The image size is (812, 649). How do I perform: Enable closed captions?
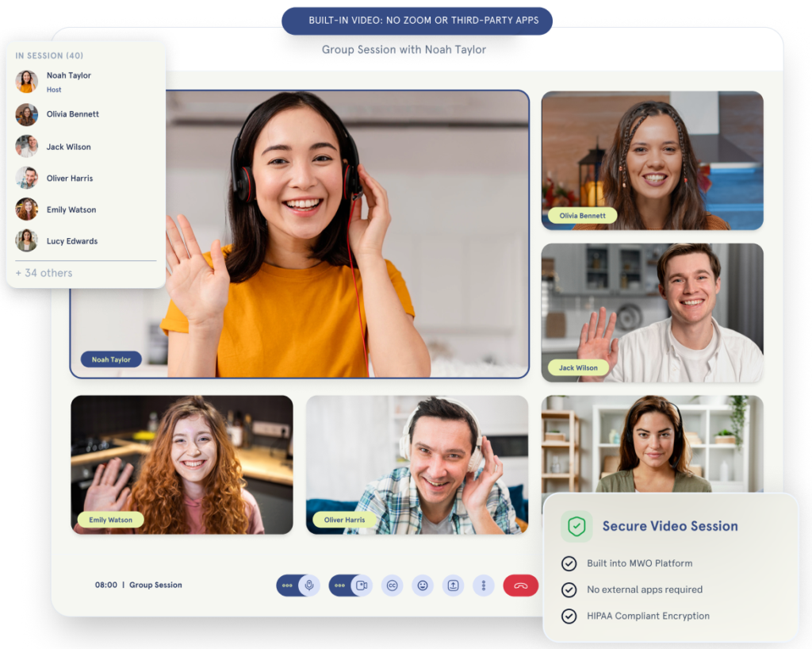392,586
